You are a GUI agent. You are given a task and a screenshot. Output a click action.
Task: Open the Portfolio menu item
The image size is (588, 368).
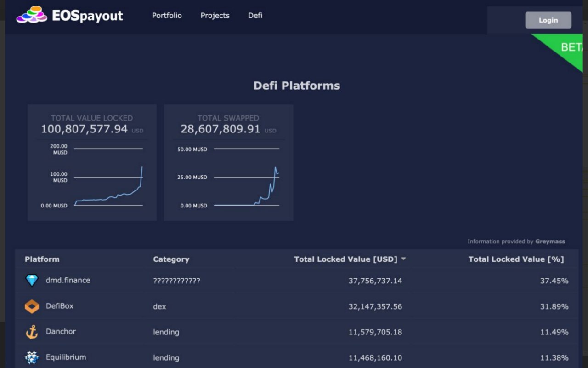pos(167,16)
